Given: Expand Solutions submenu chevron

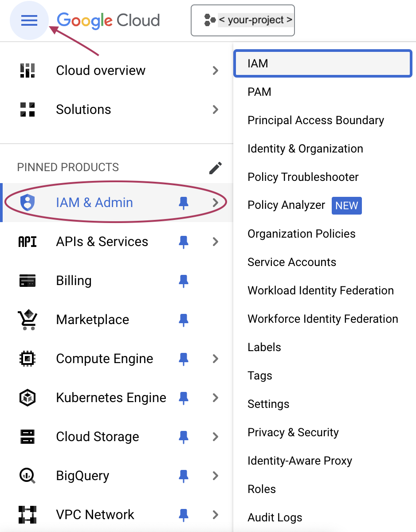Looking at the screenshot, I should (216, 110).
